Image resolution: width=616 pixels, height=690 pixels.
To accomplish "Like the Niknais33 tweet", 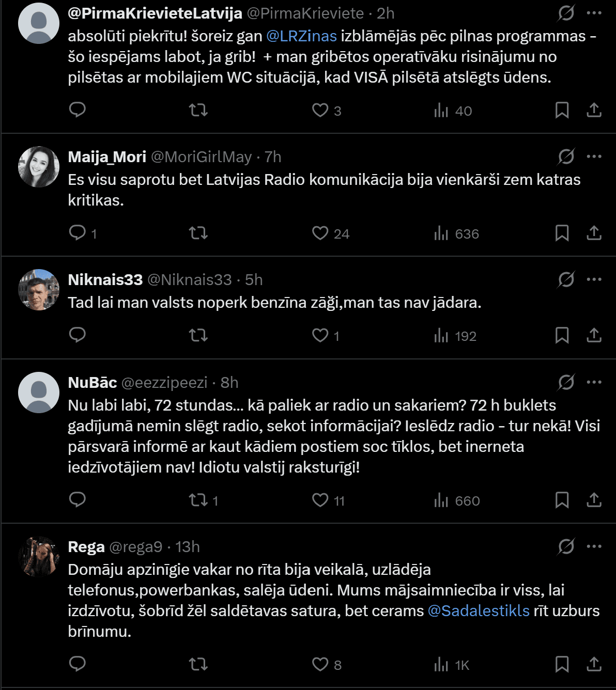I will click(320, 336).
